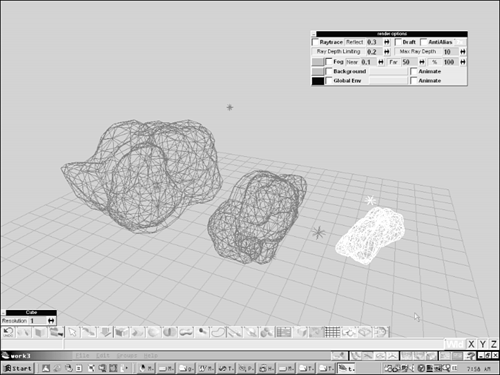Check the Background option checkbox
The width and height of the screenshot is (500, 375).
[329, 71]
